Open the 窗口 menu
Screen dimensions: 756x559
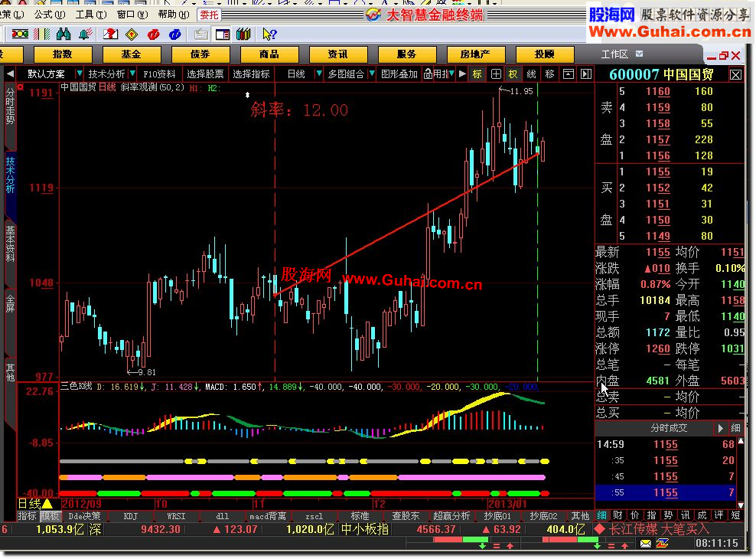132,15
